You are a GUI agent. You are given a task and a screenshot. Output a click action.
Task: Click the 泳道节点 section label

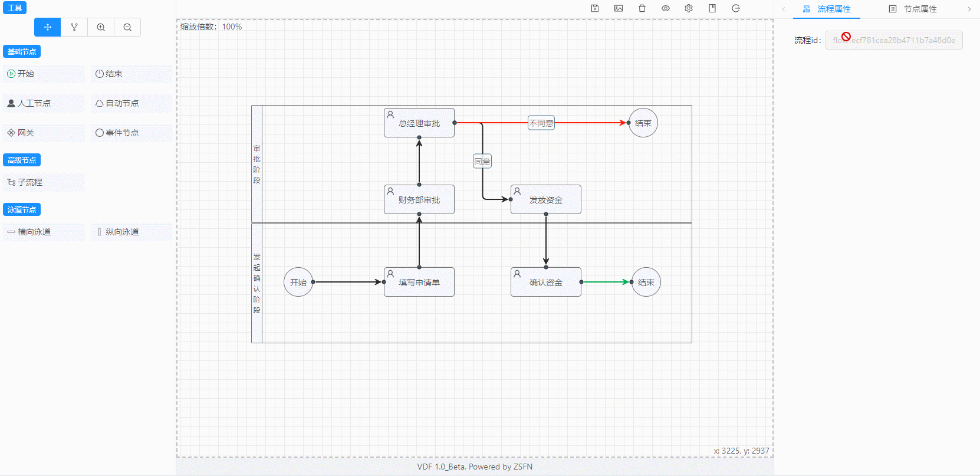tap(22, 209)
